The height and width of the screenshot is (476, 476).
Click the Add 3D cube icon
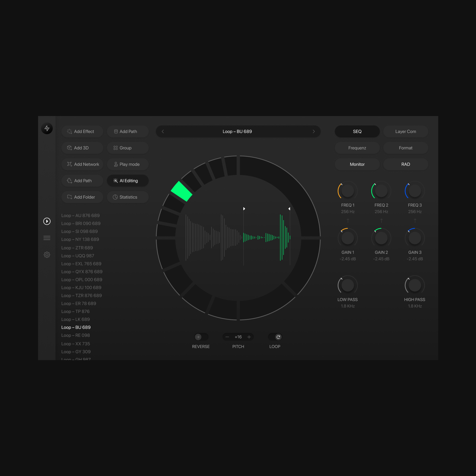click(70, 148)
